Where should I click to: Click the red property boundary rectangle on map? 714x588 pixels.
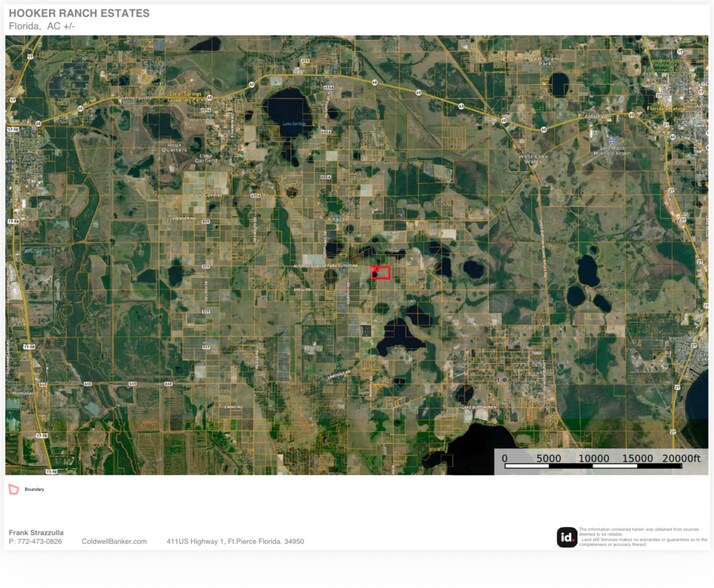[380, 272]
